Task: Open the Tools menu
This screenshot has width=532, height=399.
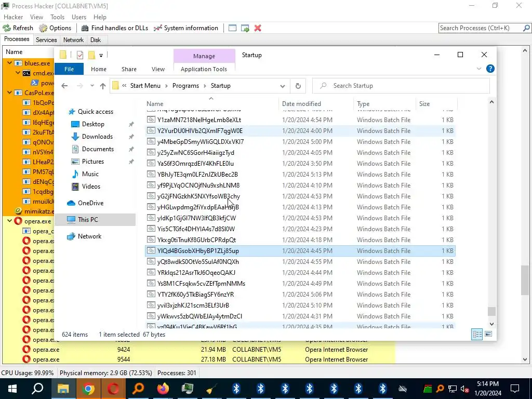Action: click(57, 17)
